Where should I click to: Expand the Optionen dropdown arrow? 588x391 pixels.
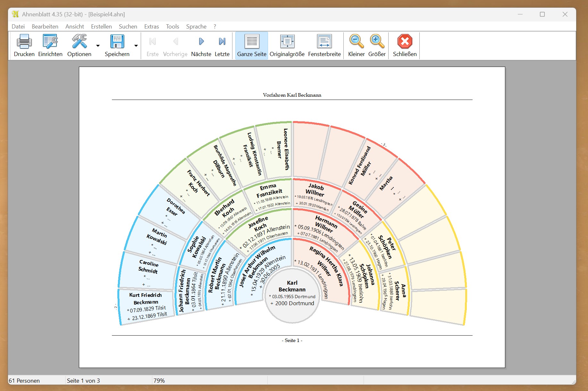tap(98, 46)
